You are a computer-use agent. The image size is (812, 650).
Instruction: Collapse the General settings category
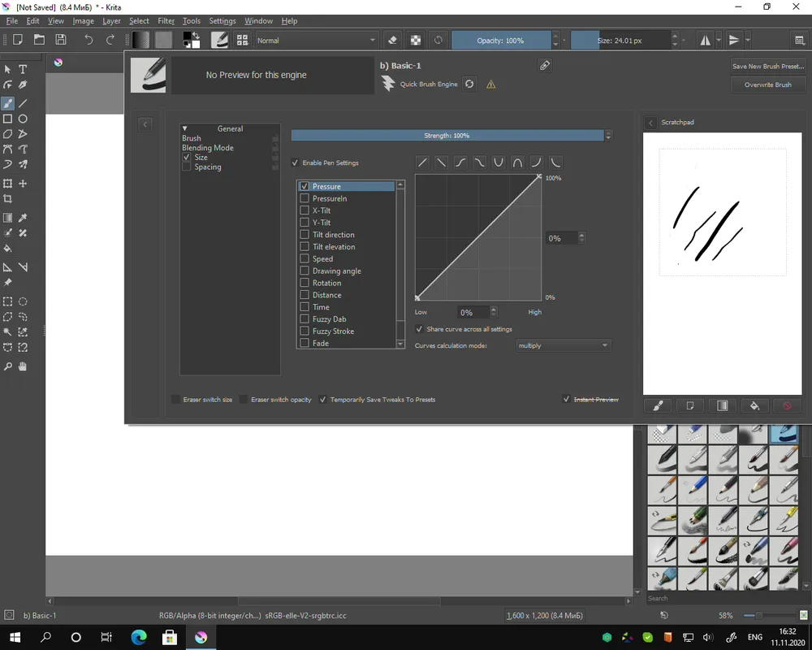click(x=185, y=128)
